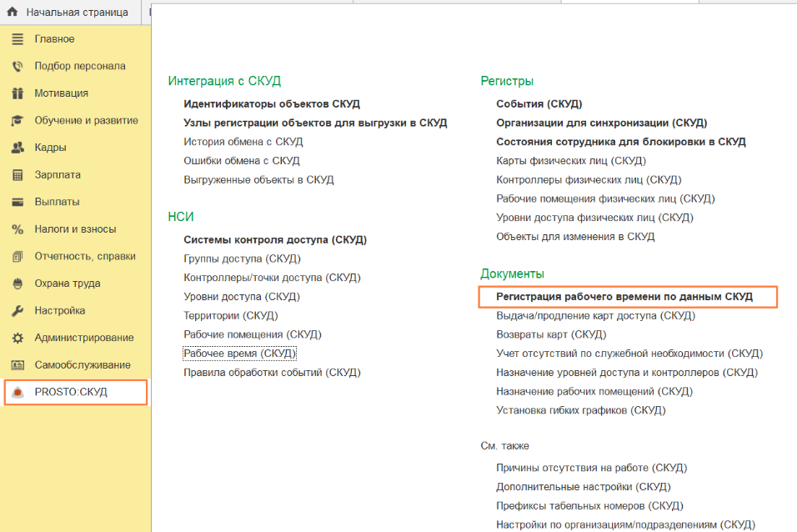Open Регистрация рабочего времени по данным СКУД
Viewport: 797px width, 532px height.
[624, 297]
